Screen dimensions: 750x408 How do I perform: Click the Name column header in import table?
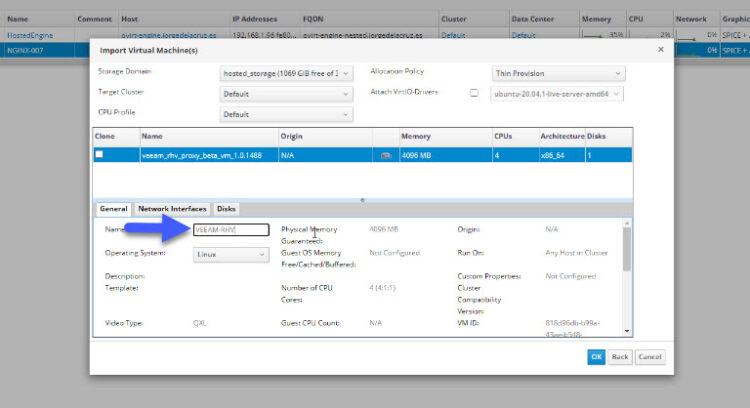coord(152,136)
